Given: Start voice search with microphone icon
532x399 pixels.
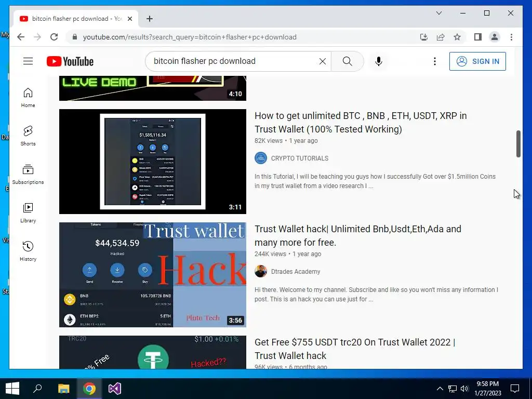Looking at the screenshot, I should click(379, 61).
